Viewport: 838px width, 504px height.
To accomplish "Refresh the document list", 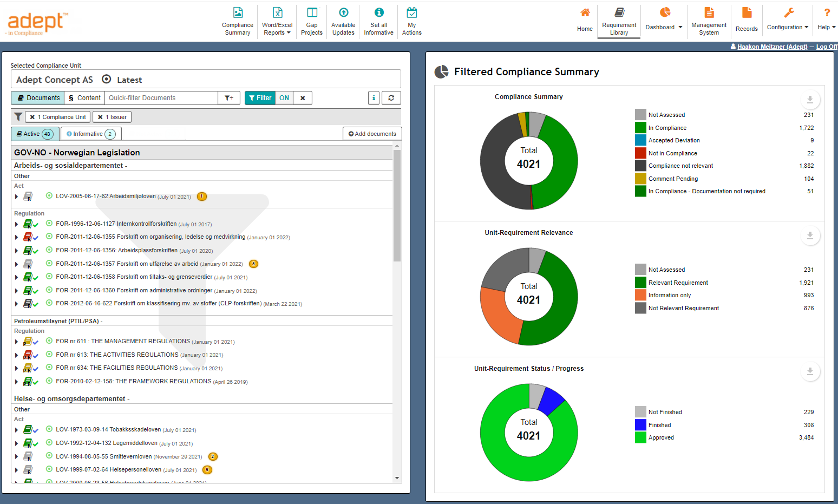I will [391, 98].
